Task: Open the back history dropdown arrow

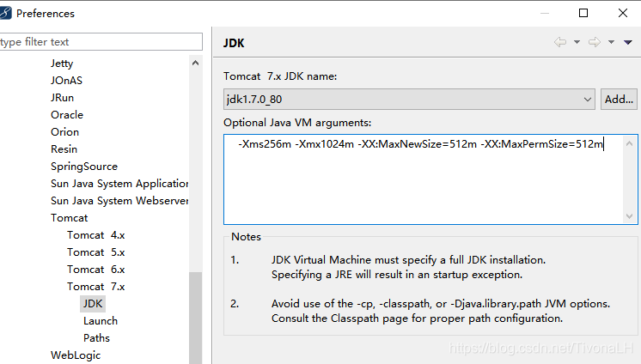Action: (x=577, y=42)
